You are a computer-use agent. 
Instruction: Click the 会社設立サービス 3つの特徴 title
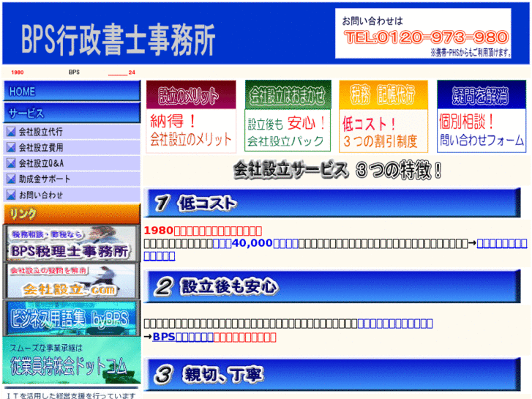pyautogui.click(x=338, y=169)
